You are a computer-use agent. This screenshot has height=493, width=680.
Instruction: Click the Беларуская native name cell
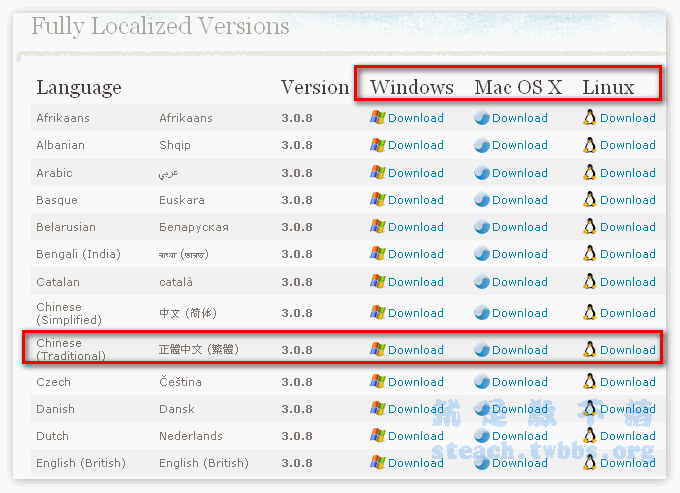194,227
